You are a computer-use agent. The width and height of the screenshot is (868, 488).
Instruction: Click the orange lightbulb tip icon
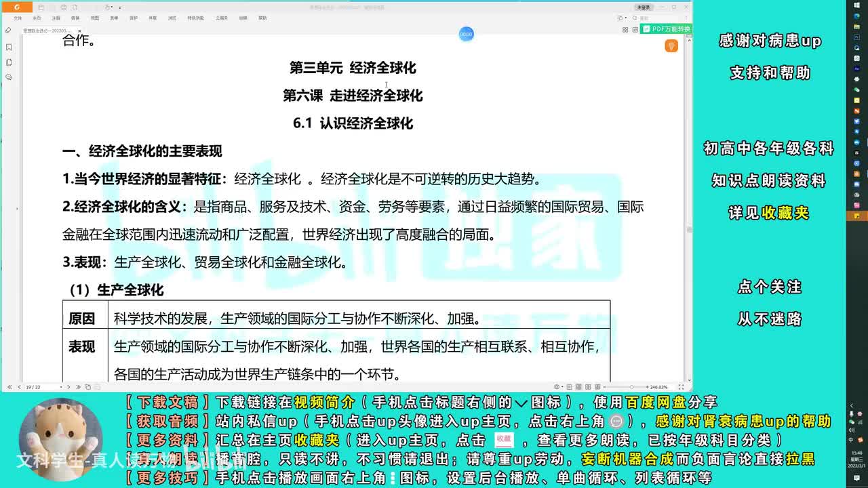pyautogui.click(x=671, y=45)
